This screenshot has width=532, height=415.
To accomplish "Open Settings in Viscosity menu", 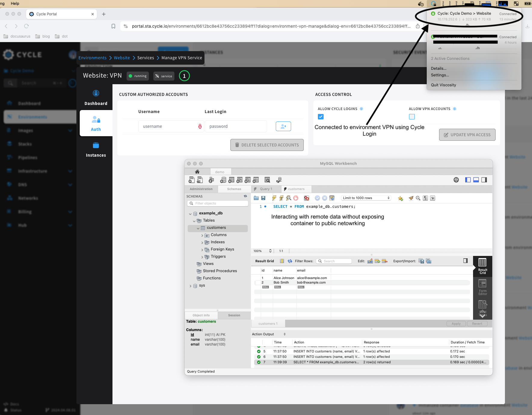I will [x=440, y=75].
